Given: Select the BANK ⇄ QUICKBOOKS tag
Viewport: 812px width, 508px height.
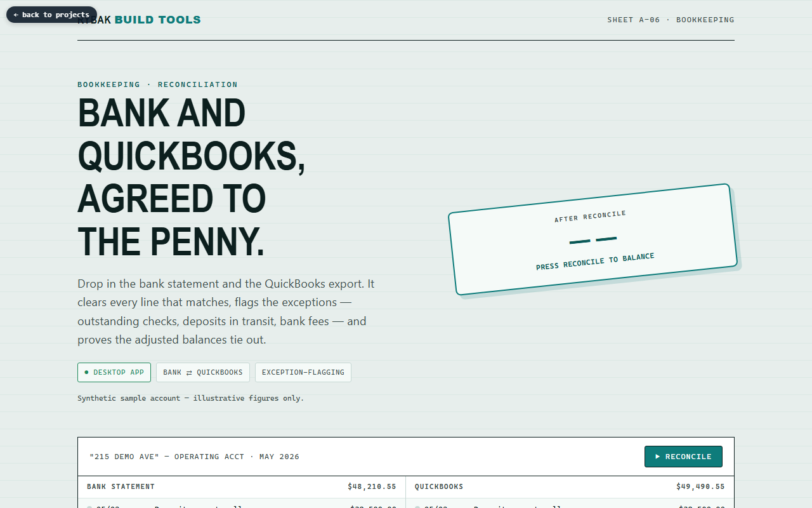Looking at the screenshot, I should click(203, 373).
